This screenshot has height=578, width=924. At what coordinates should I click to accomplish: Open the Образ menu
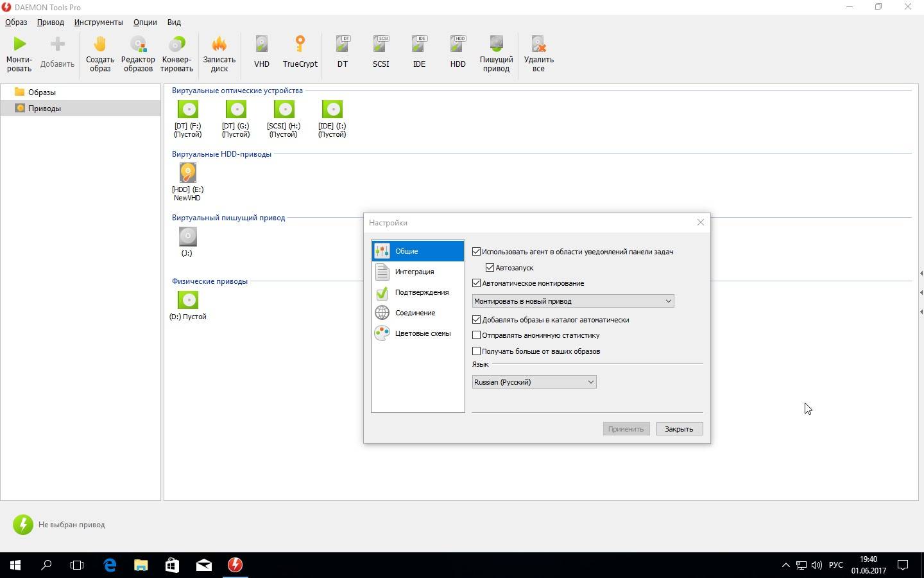16,22
